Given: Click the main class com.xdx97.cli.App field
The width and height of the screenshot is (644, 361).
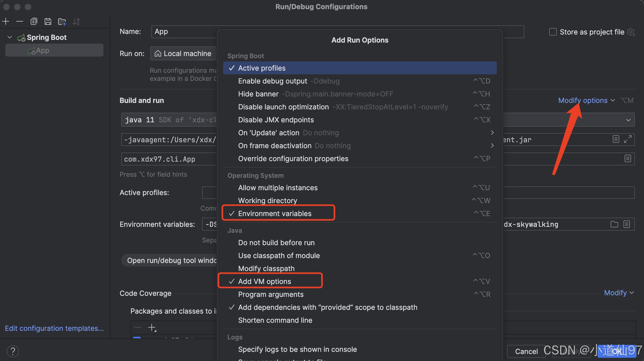Looking at the screenshot, I should (169, 159).
